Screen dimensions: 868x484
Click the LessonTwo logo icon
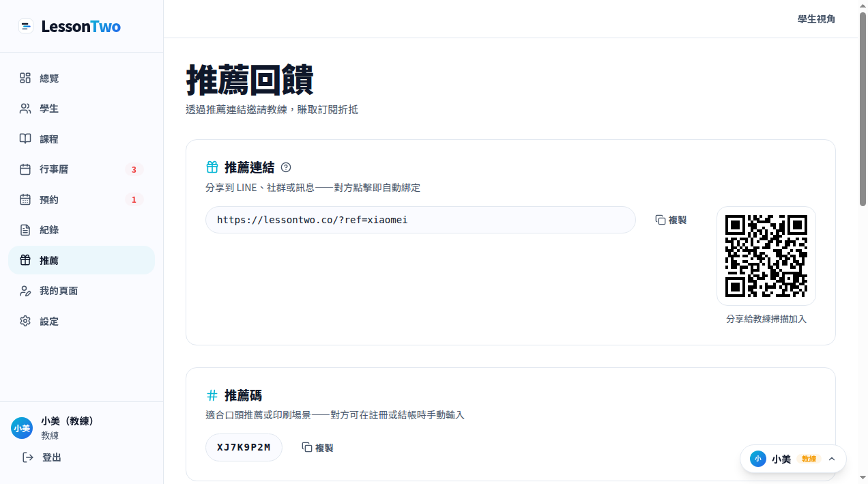click(26, 27)
